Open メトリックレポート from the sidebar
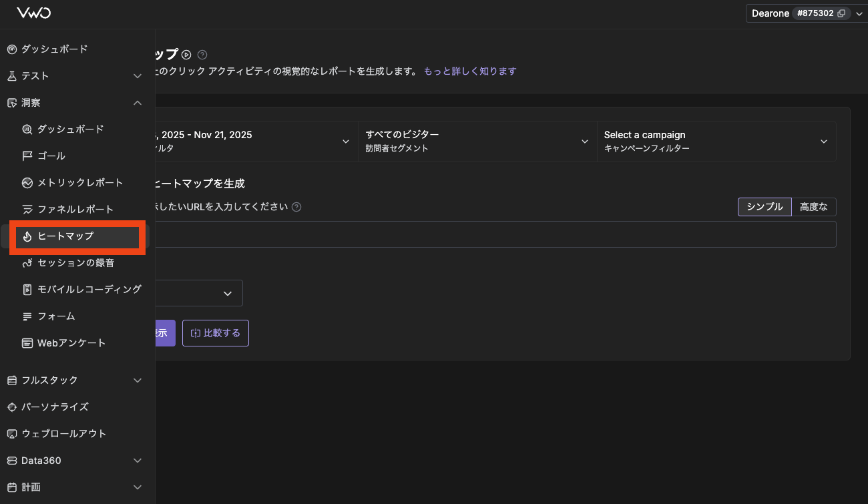 82,182
